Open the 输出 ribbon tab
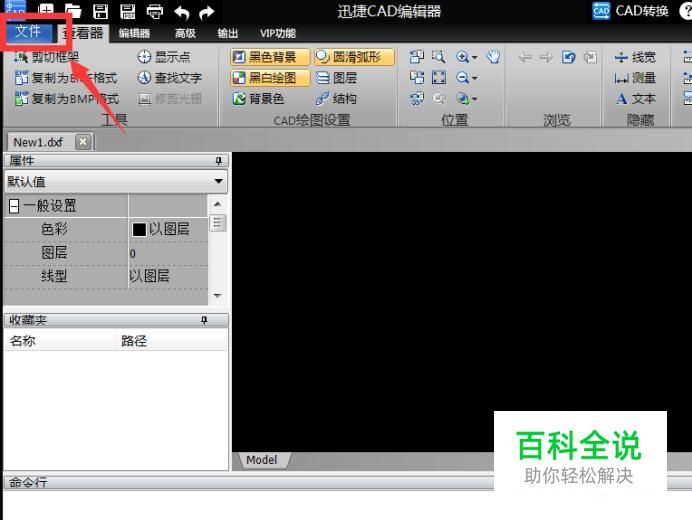Image resolution: width=692 pixels, height=520 pixels. [x=227, y=33]
